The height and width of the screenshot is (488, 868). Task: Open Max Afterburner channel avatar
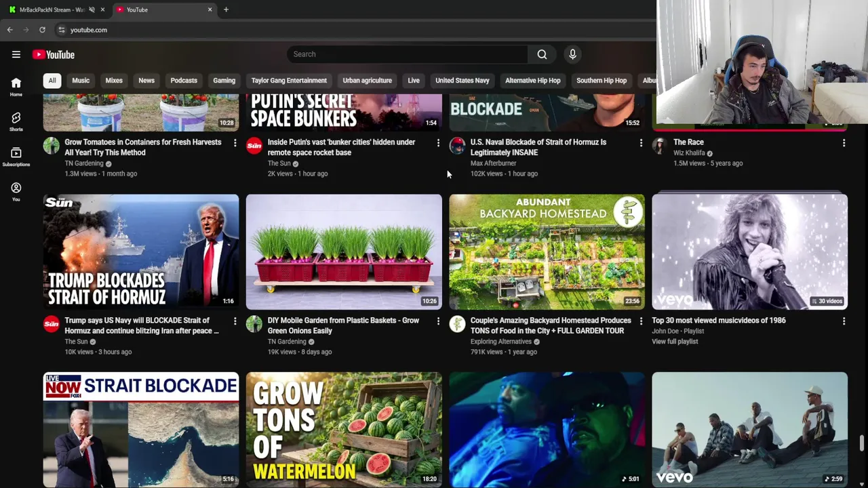coord(457,146)
